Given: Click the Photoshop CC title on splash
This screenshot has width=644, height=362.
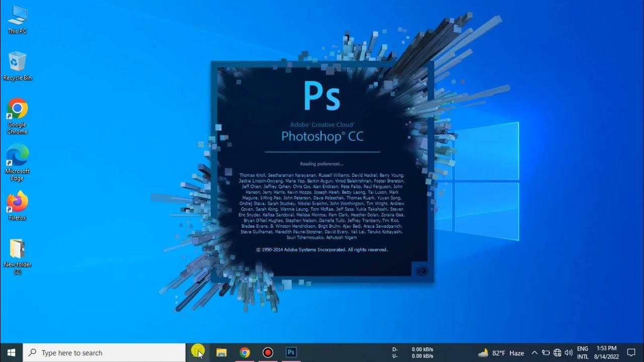Looking at the screenshot, I should [322, 136].
